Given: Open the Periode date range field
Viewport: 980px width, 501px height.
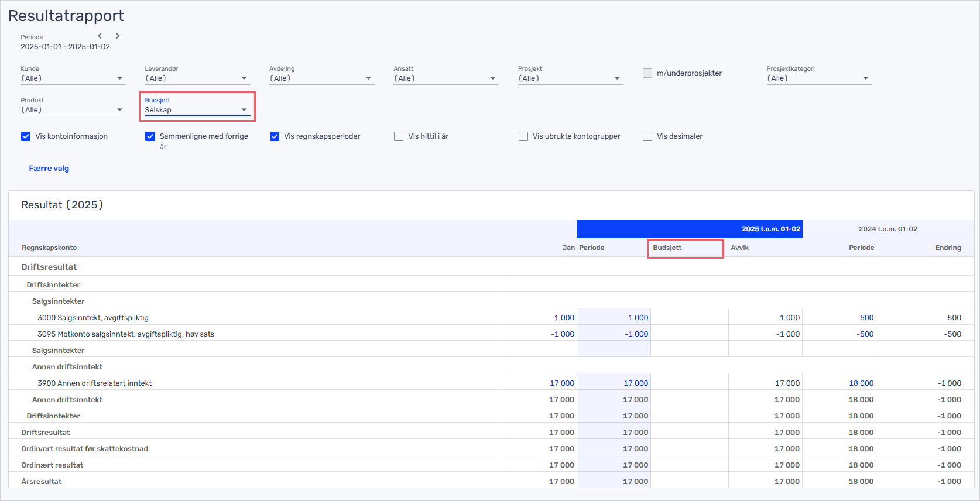Looking at the screenshot, I should tap(73, 47).
